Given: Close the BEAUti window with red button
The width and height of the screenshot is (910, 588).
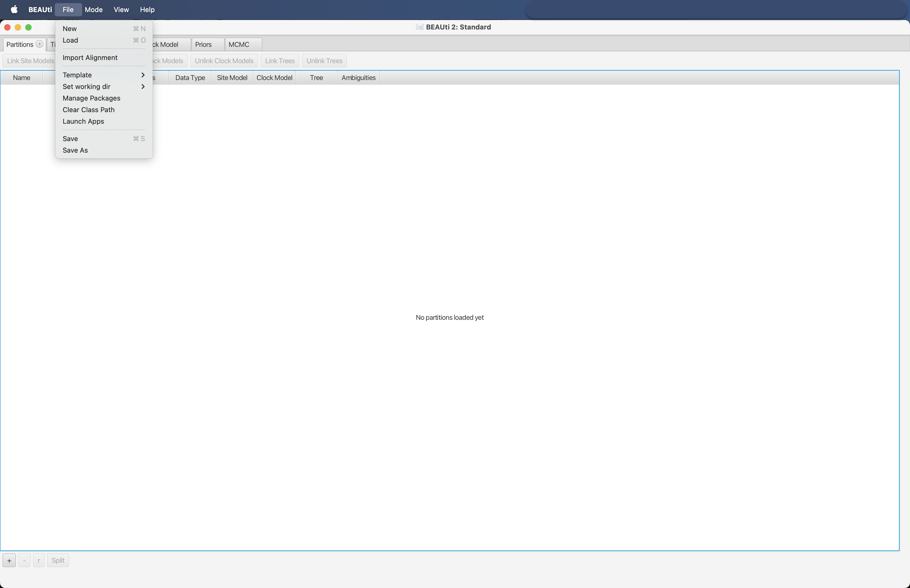Looking at the screenshot, I should pyautogui.click(x=7, y=27).
